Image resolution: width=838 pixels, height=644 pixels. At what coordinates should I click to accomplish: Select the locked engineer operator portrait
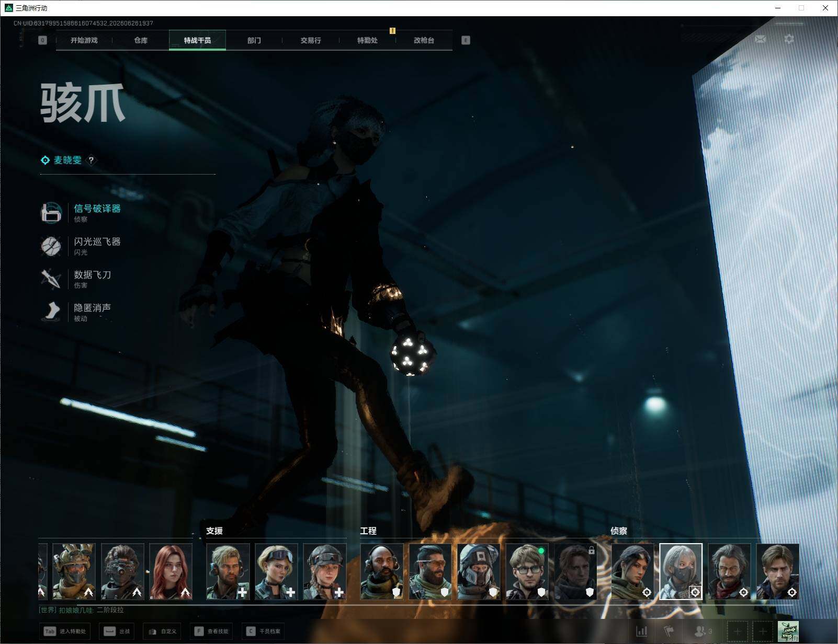575,571
